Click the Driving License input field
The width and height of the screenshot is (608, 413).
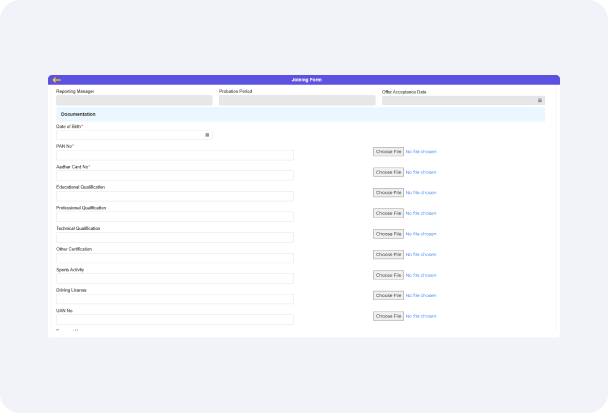tap(175, 299)
